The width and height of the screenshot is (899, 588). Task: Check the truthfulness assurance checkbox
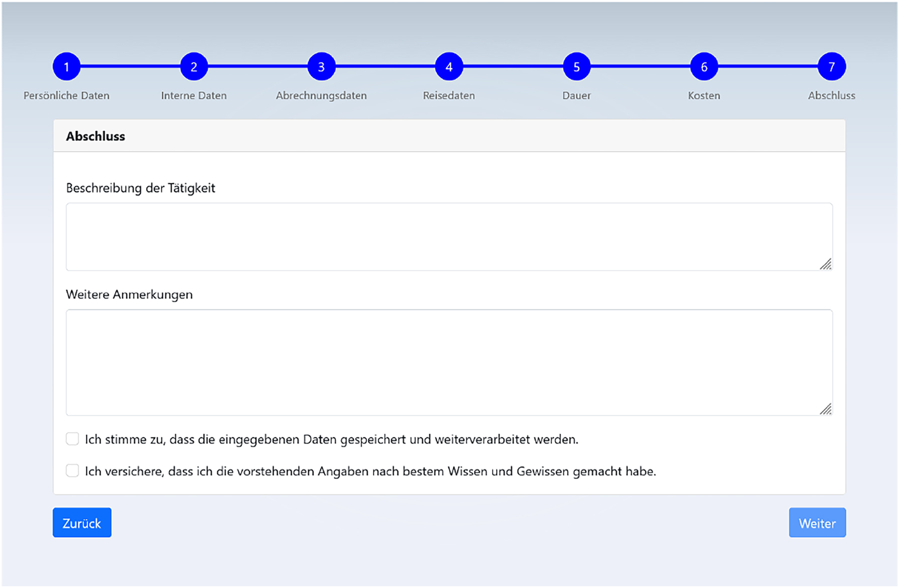pos(72,471)
